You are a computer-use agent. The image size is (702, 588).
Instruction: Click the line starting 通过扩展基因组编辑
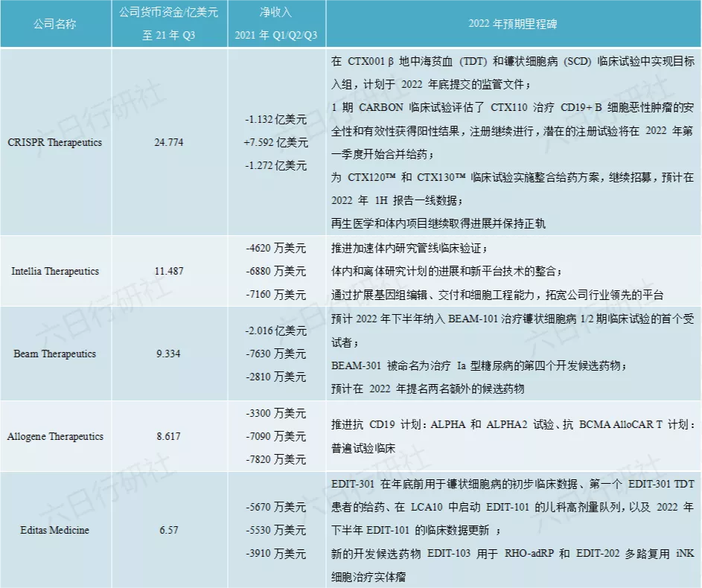[497, 295]
